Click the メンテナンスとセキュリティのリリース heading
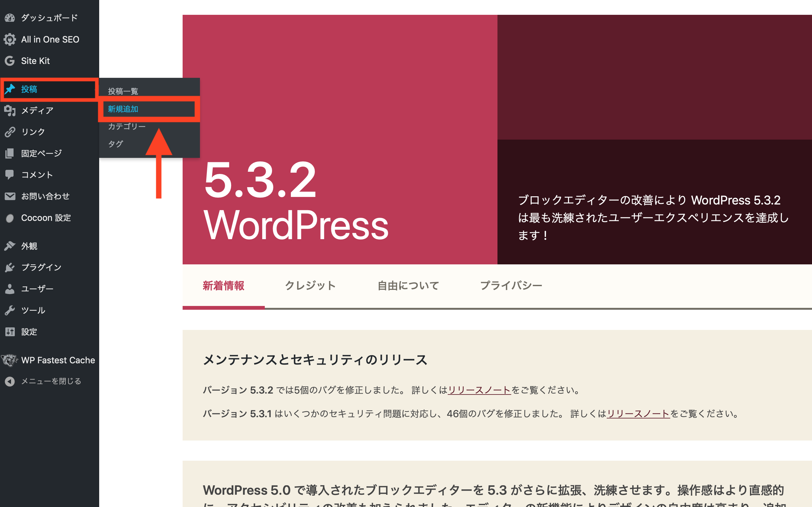 coord(315,360)
